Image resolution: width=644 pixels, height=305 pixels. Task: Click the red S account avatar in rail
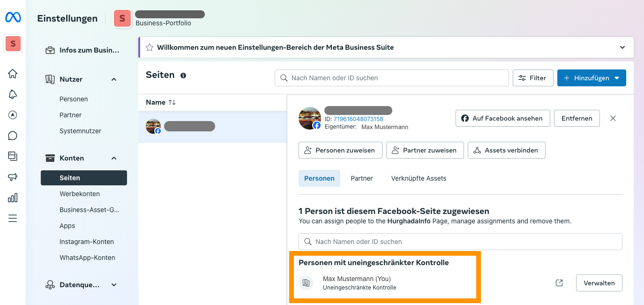(x=13, y=44)
